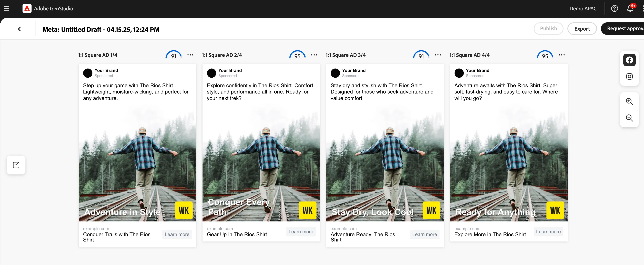Click the draft title Meta: Untitled Draft
The height and width of the screenshot is (265, 644).
[101, 30]
